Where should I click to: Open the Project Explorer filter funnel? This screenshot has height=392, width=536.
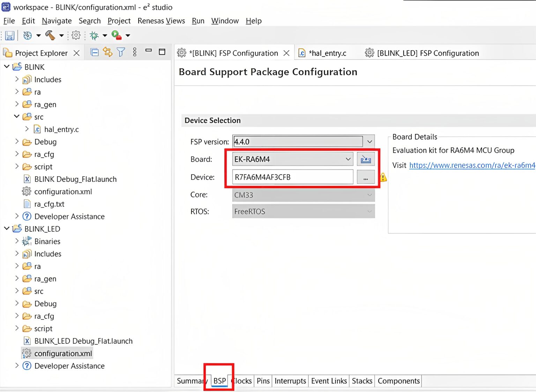point(120,52)
